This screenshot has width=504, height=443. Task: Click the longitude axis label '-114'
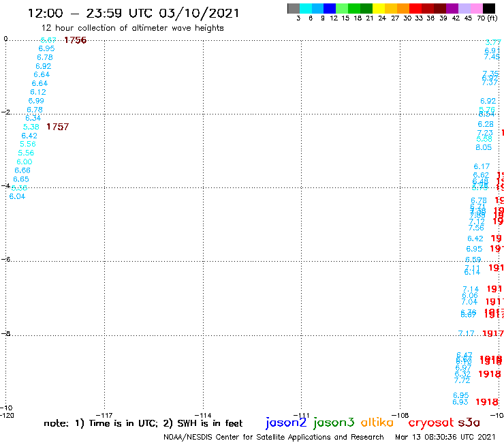[x=203, y=415]
